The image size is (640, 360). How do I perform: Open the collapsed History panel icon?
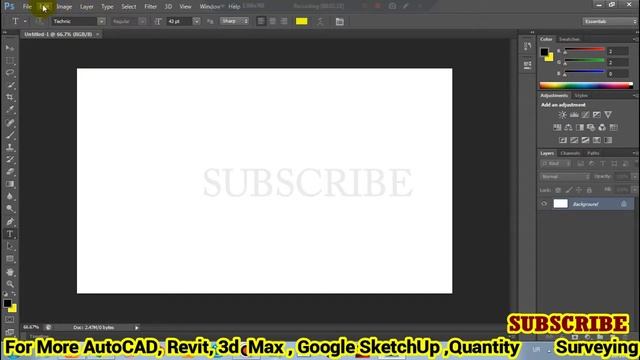pyautogui.click(x=527, y=46)
